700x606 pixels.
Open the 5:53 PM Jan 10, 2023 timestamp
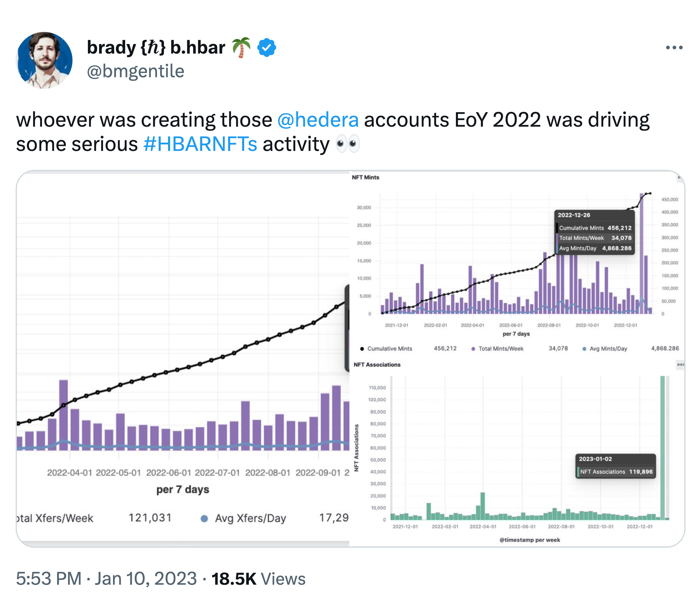(107, 578)
